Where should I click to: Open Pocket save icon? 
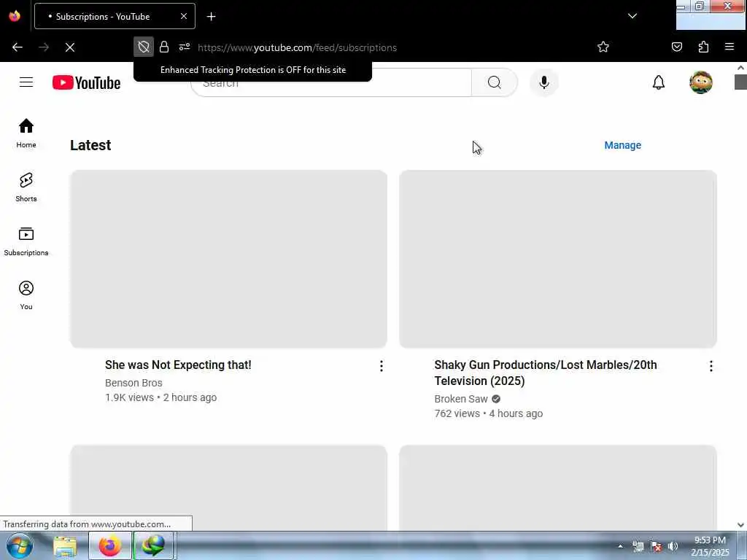pos(676,47)
